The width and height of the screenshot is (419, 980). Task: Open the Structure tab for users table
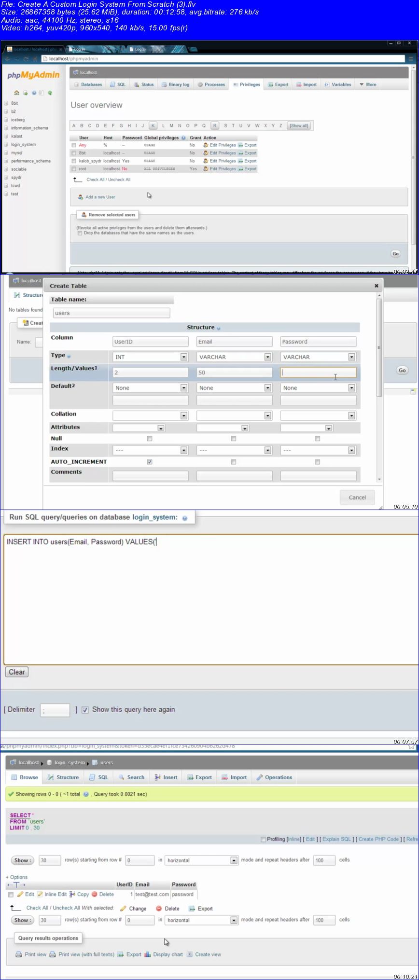point(63,777)
